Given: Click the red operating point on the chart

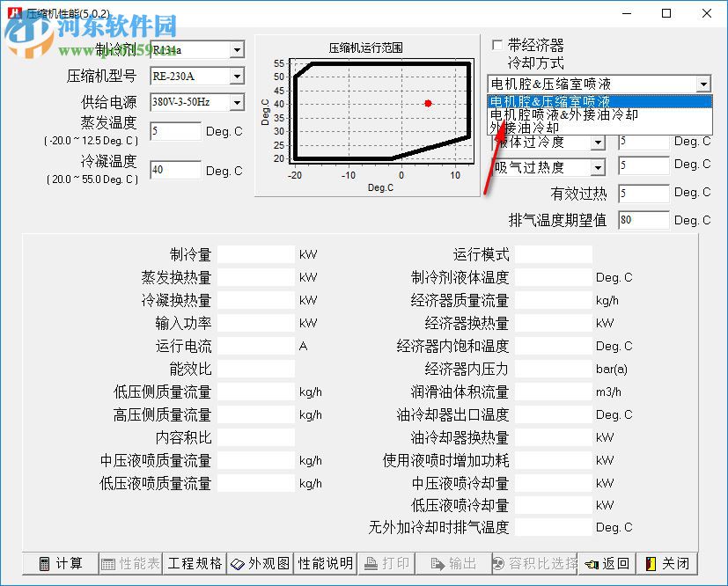Looking at the screenshot, I should [x=428, y=103].
